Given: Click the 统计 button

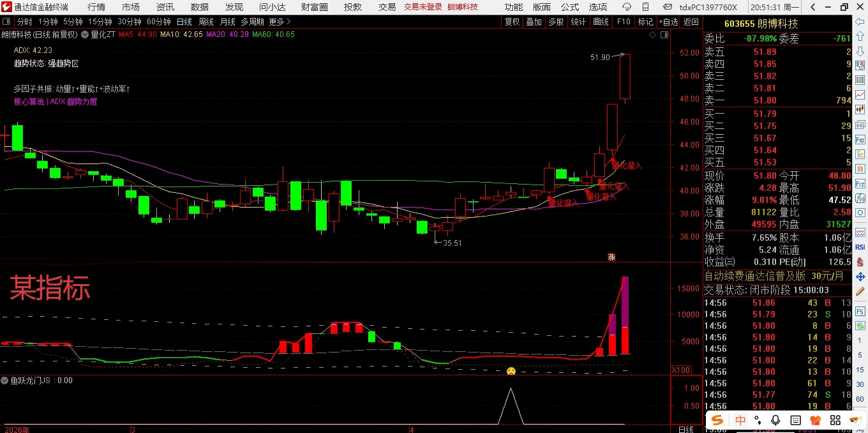Looking at the screenshot, I should 579,22.
